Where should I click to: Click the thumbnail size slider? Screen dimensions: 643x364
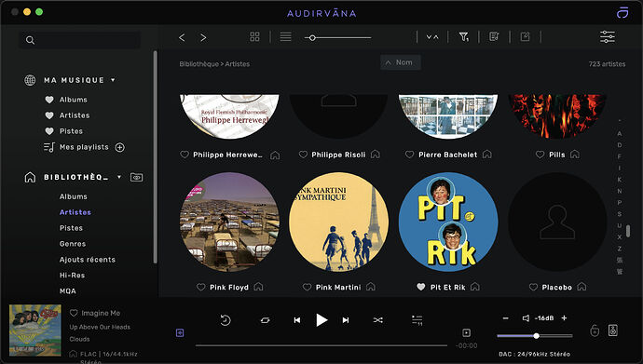point(338,37)
